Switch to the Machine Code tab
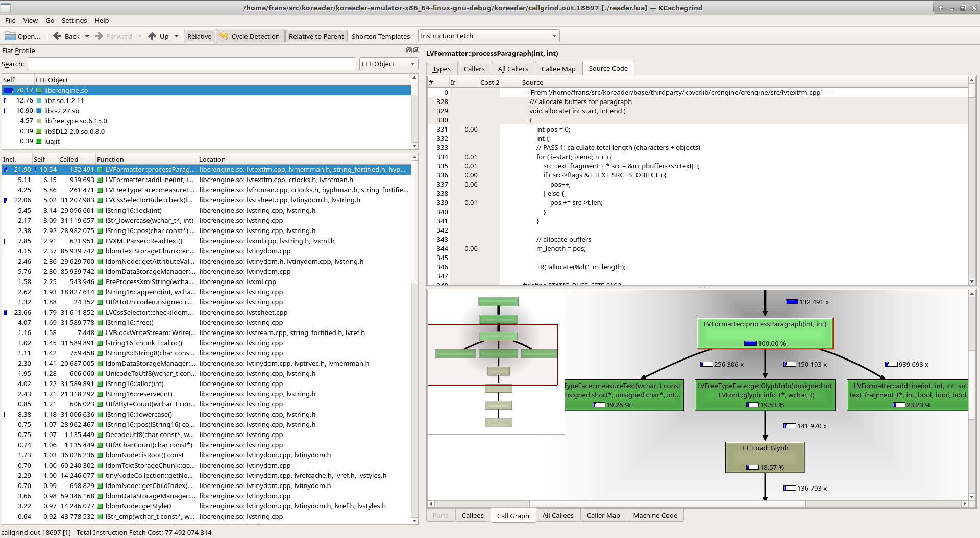 [655, 515]
